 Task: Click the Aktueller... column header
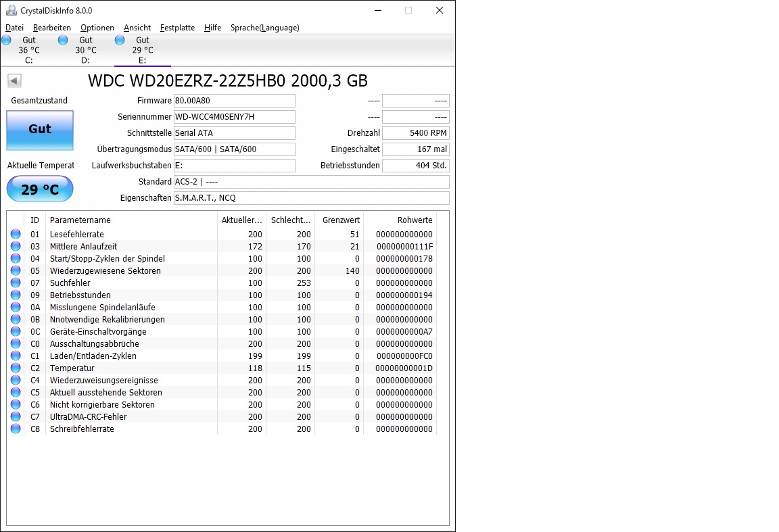point(241,220)
